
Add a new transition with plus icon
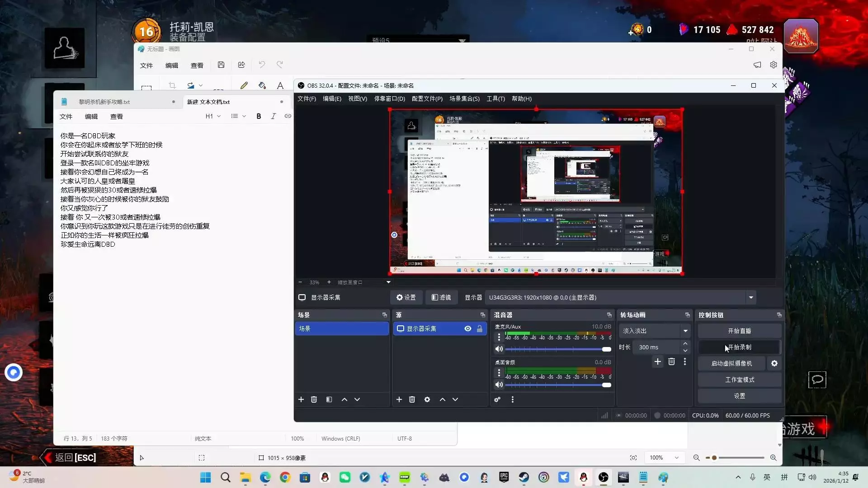pyautogui.click(x=658, y=361)
